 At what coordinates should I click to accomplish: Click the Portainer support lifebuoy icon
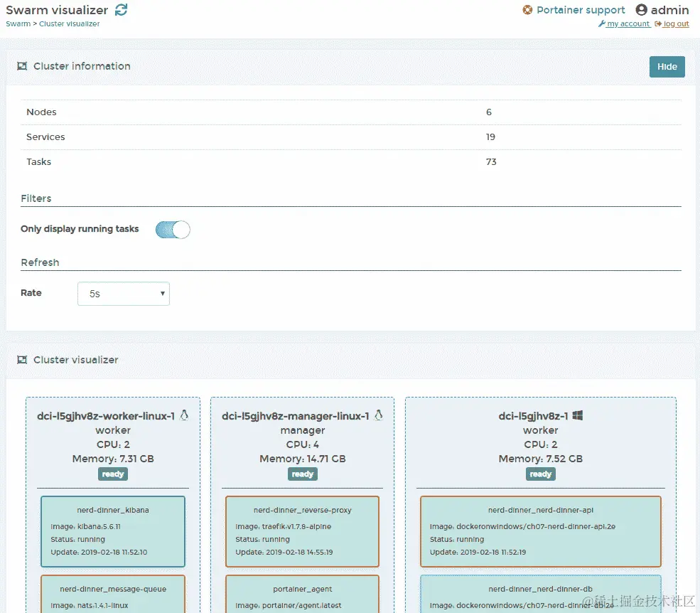click(x=527, y=10)
